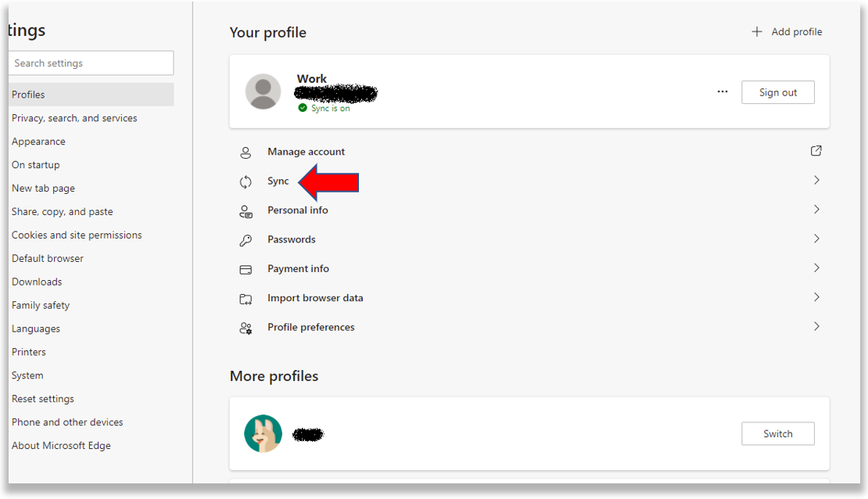The height and width of the screenshot is (499, 868).
Task: Click the Passwords key icon
Action: (x=246, y=240)
